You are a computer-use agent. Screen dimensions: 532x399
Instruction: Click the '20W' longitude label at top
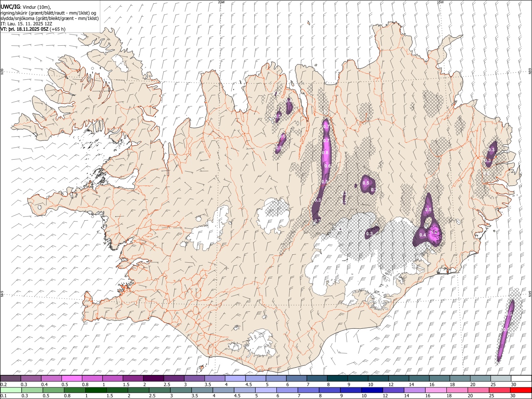coord(222,2)
